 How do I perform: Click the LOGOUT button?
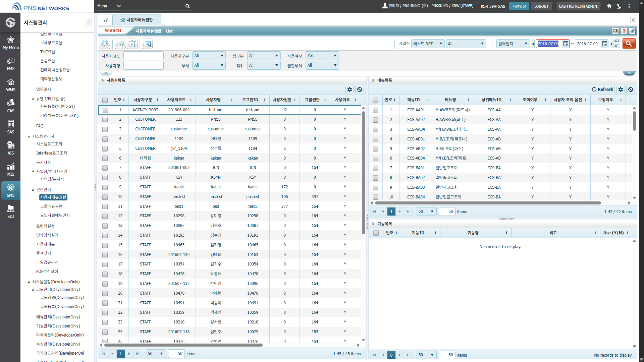[541, 6]
